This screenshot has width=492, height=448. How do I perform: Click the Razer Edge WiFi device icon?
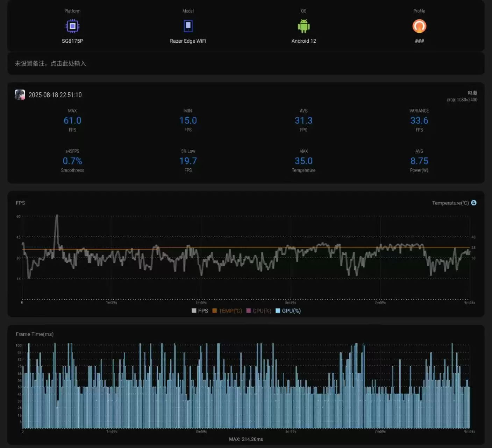188,26
